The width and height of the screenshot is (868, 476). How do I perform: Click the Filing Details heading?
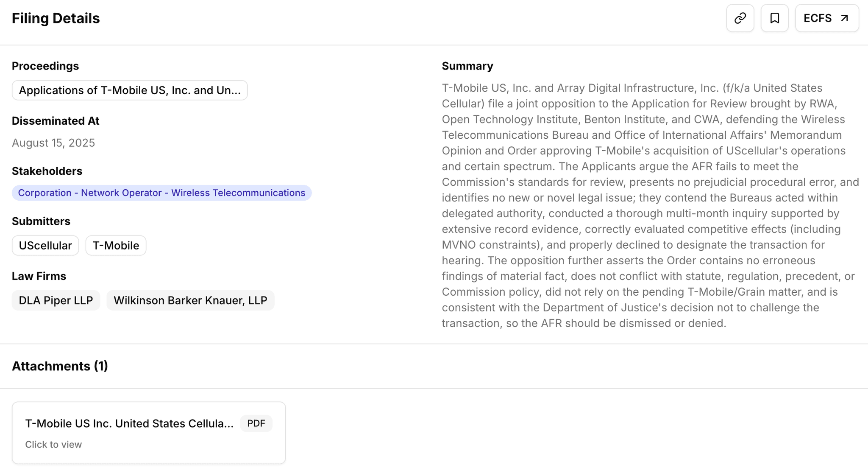[x=56, y=18]
